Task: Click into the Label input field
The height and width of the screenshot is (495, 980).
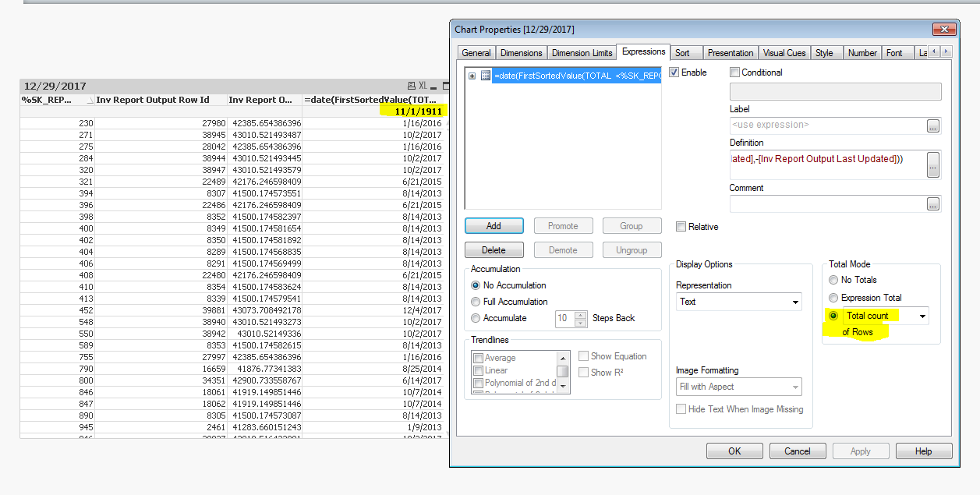Action: click(x=827, y=126)
